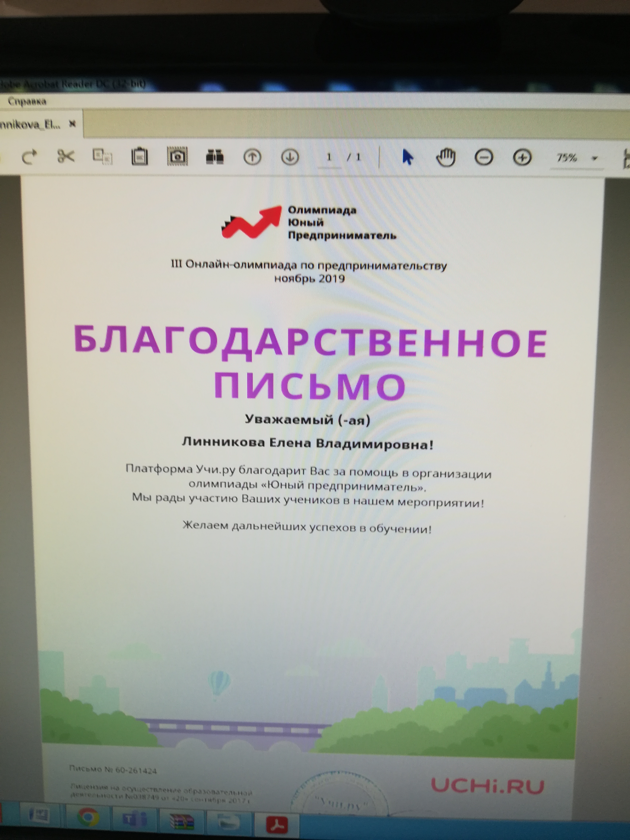The height and width of the screenshot is (840, 630).
Task: Click the name Линникова Елена Владимировна
Action: tap(308, 443)
